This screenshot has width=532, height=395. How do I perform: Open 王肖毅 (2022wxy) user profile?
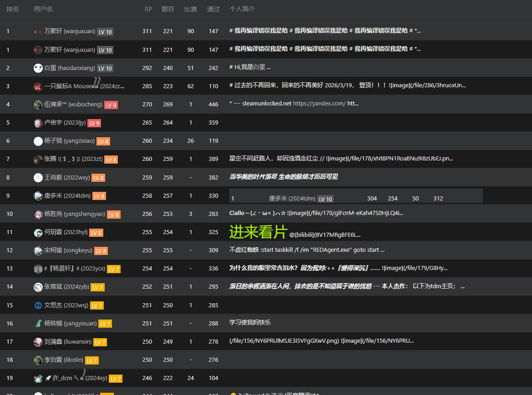click(x=67, y=178)
